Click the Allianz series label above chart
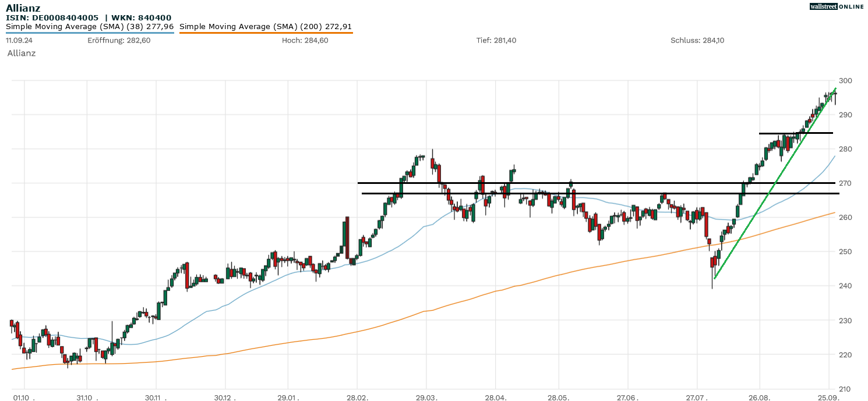The width and height of the screenshot is (868, 401). coord(22,53)
